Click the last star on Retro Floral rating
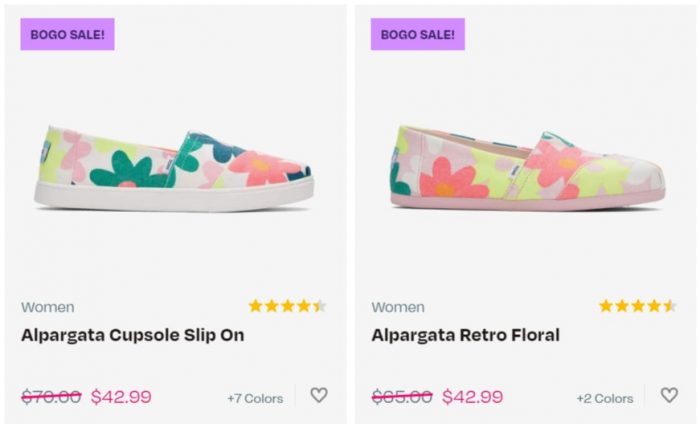The height and width of the screenshot is (424, 700). [669, 306]
